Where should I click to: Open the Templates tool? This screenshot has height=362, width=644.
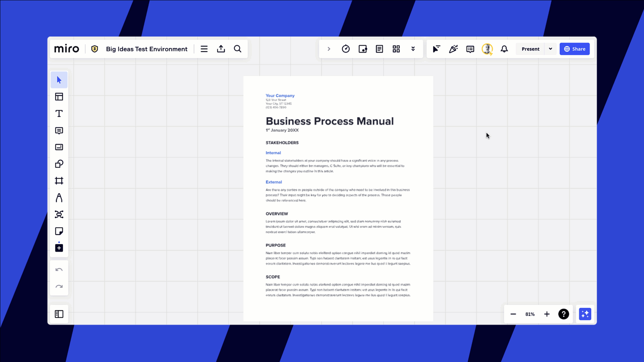(59, 97)
